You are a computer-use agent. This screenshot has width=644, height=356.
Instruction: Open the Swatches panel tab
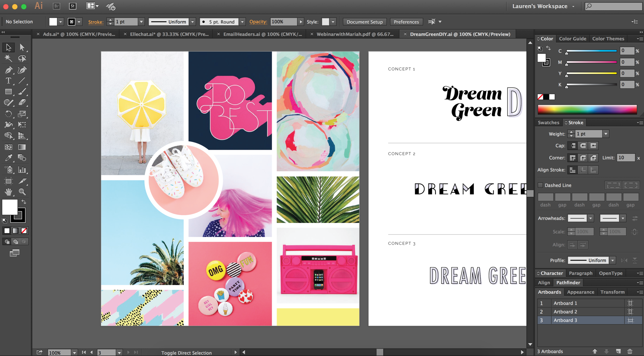(548, 123)
